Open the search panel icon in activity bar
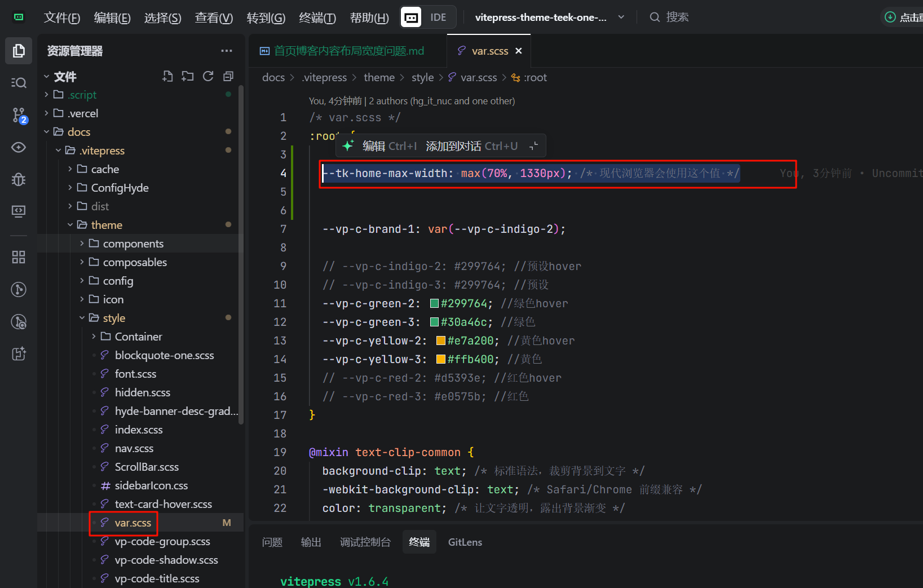This screenshot has height=588, width=923. (19, 83)
